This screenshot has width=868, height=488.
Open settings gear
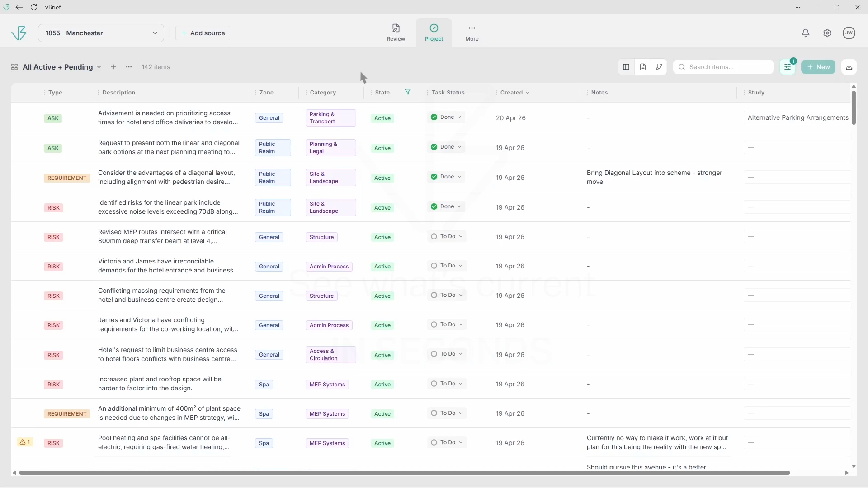pyautogui.click(x=827, y=33)
